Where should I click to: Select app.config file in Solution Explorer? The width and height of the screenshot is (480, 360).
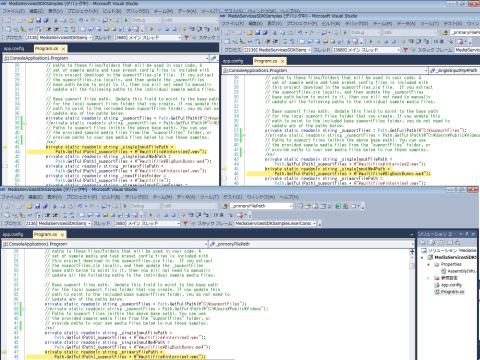click(x=448, y=285)
